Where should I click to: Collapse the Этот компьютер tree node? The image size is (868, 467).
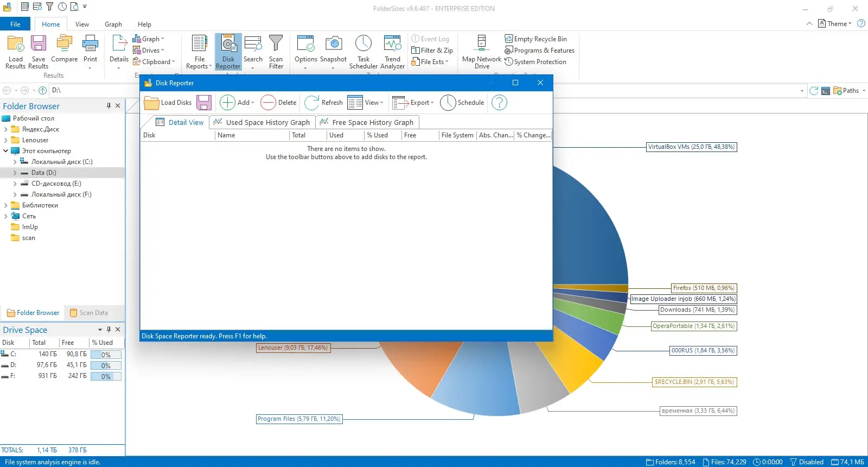[x=6, y=151]
